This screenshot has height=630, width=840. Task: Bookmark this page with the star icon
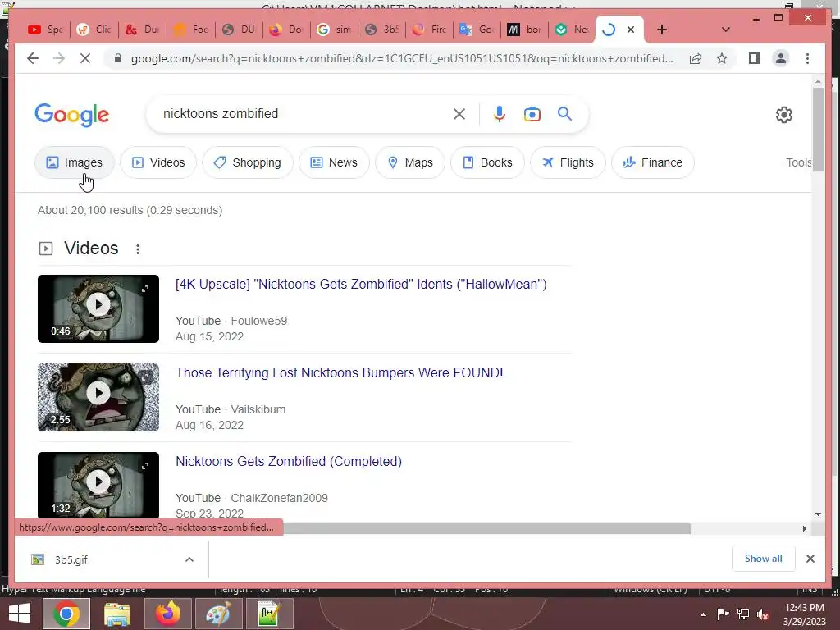point(722,58)
